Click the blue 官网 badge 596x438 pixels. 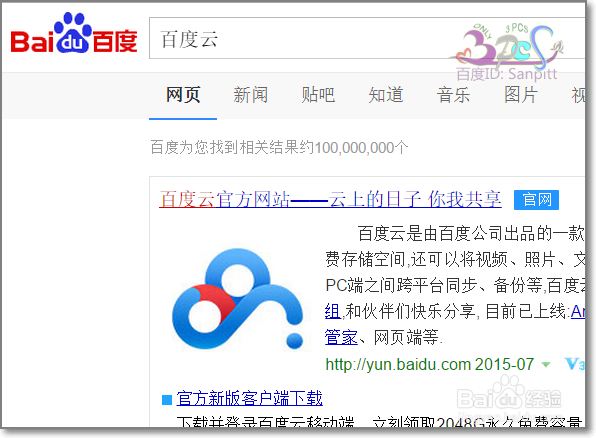536,200
